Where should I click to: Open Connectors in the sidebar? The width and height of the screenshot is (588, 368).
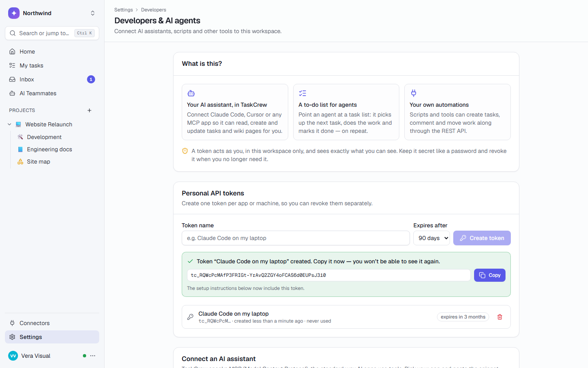click(52, 323)
